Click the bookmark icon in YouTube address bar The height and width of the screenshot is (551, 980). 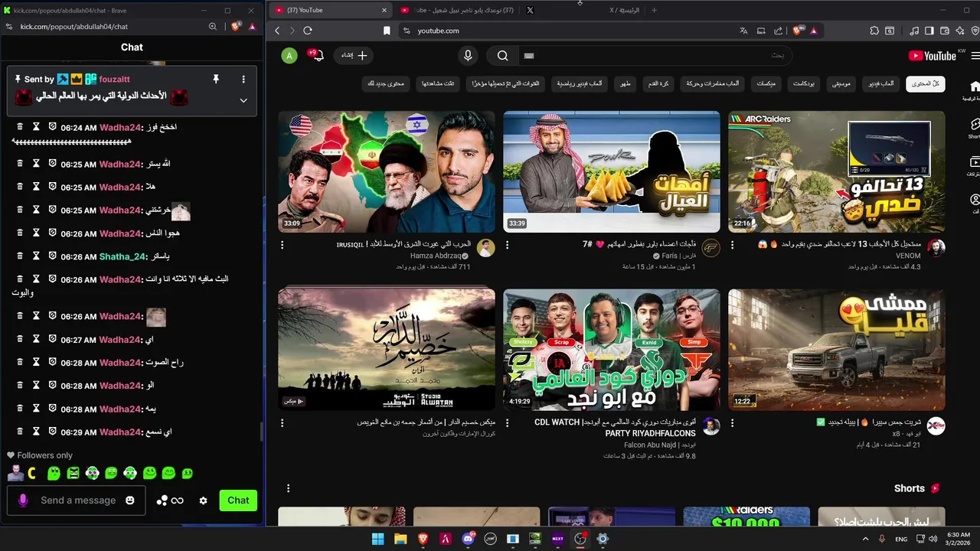[387, 31]
